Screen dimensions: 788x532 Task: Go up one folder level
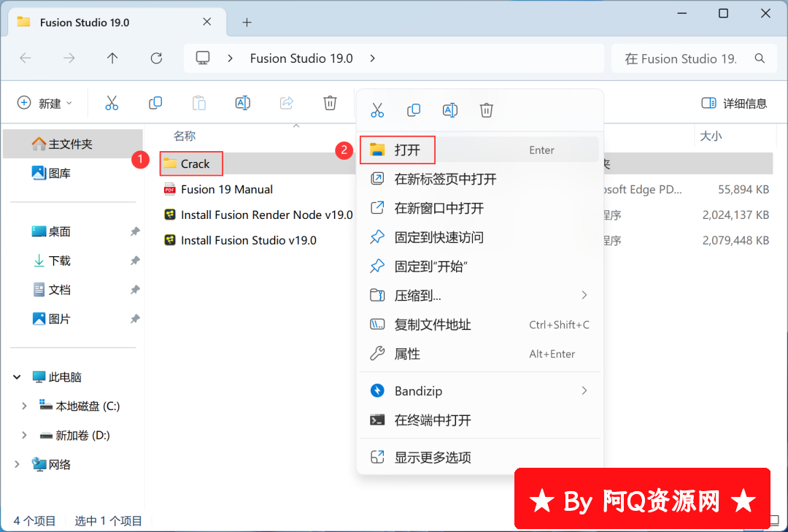tap(112, 58)
